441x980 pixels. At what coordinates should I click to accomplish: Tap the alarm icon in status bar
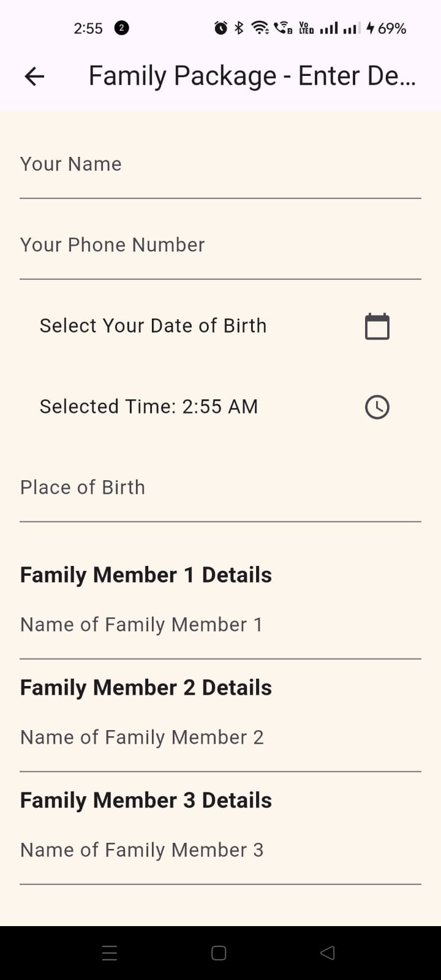(x=221, y=28)
